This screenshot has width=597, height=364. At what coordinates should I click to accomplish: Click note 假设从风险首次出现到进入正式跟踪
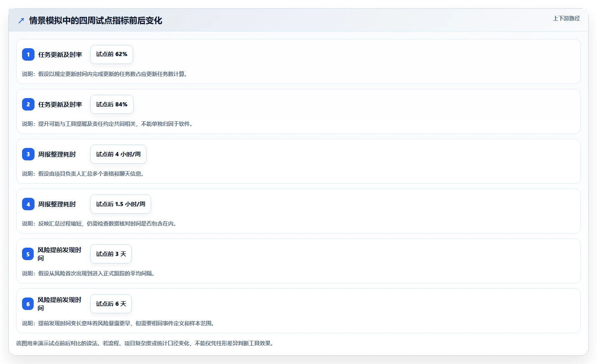[x=88, y=273]
